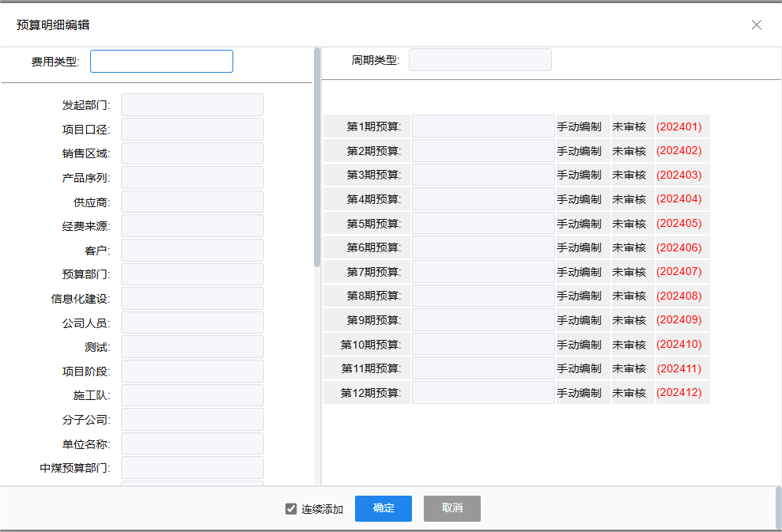
Task: Click the left panel vertical scrollbar
Action: point(317,158)
